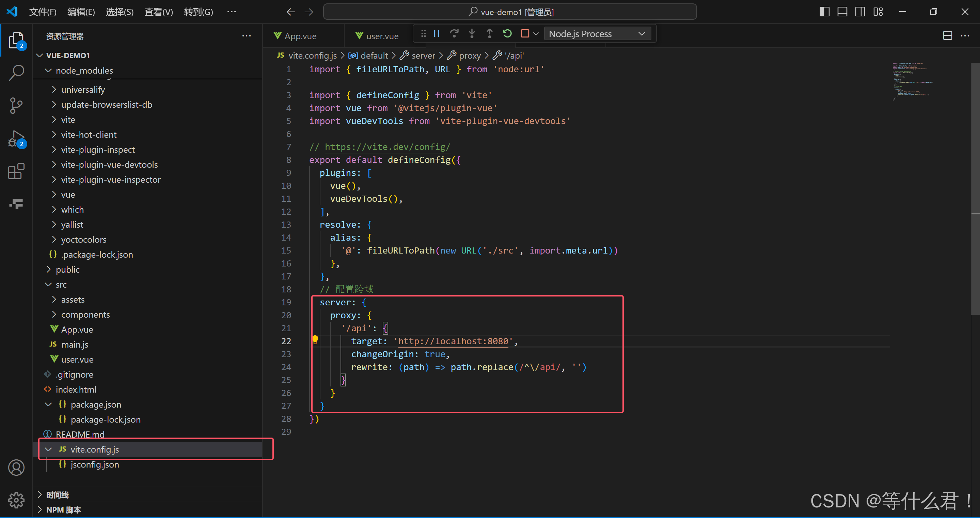Open the 文件(F) menu
Viewport: 980px width, 518px height.
[x=43, y=12]
